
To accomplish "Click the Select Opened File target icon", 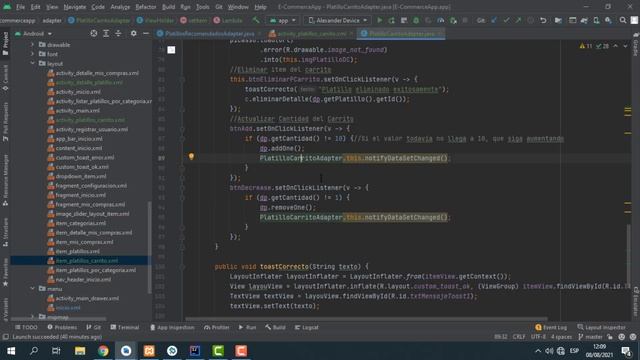I will click(x=93, y=33).
